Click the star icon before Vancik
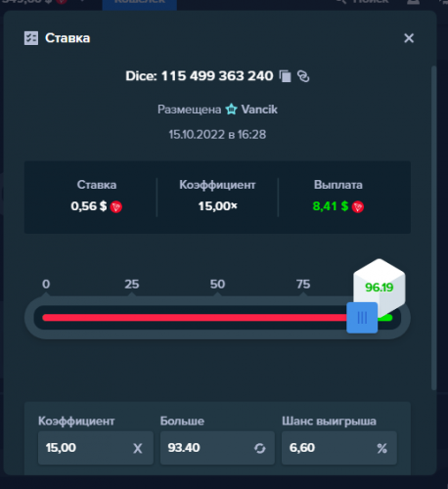The width and height of the screenshot is (448, 489). [x=232, y=110]
